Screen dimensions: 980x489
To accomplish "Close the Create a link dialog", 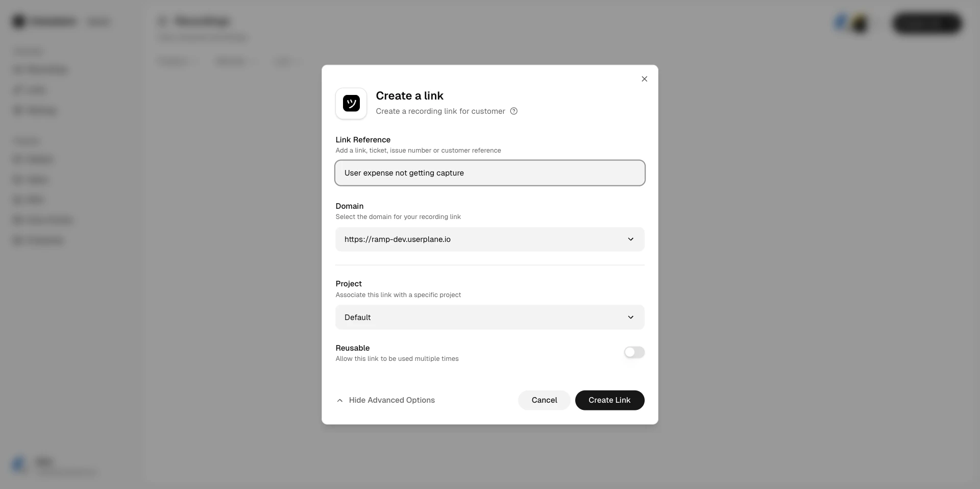I will (x=644, y=79).
